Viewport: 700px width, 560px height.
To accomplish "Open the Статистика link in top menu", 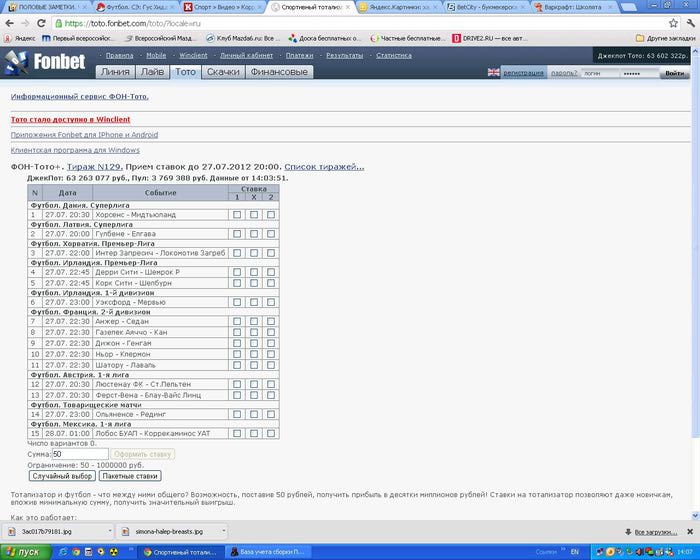I will (x=394, y=56).
